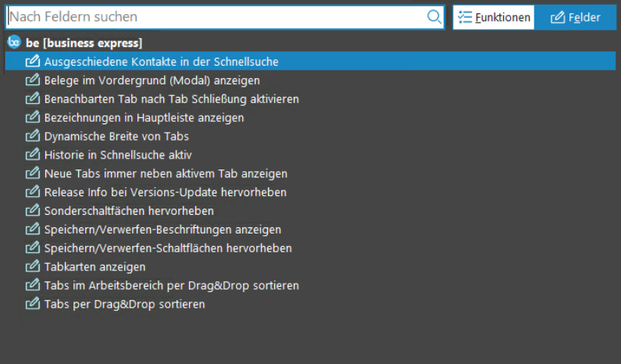Select Speichern/Verwerfen-Schaltflächen hervorheben
This screenshot has height=364, width=621.
click(x=168, y=248)
